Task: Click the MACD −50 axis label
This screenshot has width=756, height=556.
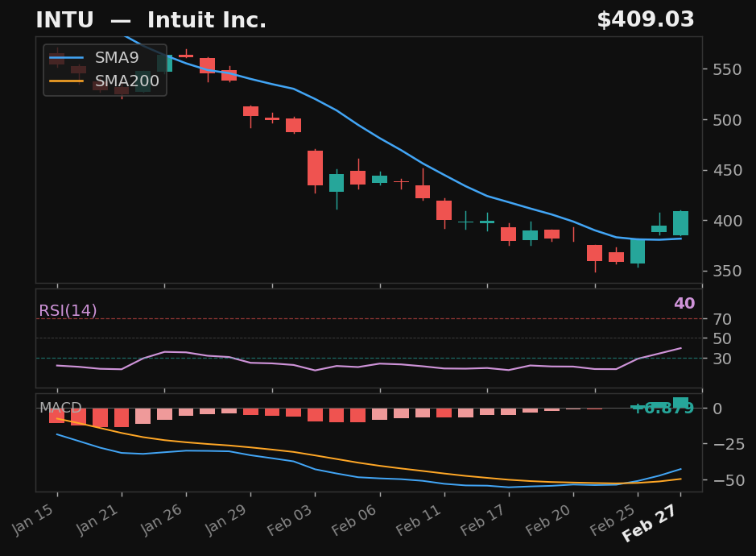Action: click(x=729, y=480)
